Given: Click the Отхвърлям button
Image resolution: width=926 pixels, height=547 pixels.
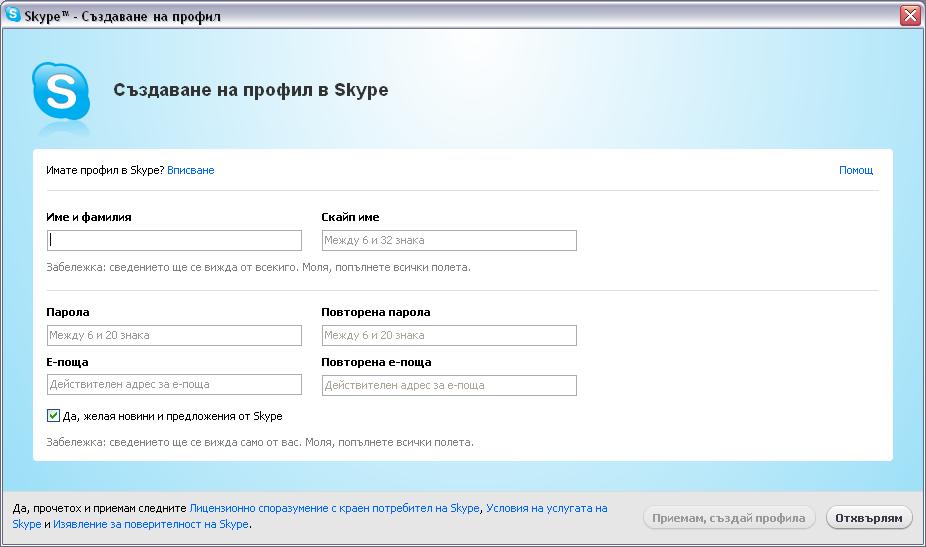Looking at the screenshot, I should (869, 518).
